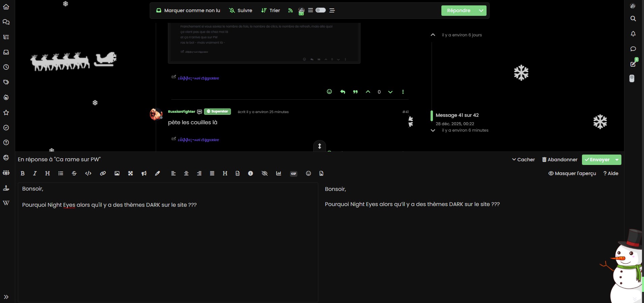
Task: Insert a code block with the code icon
Action: tap(88, 173)
